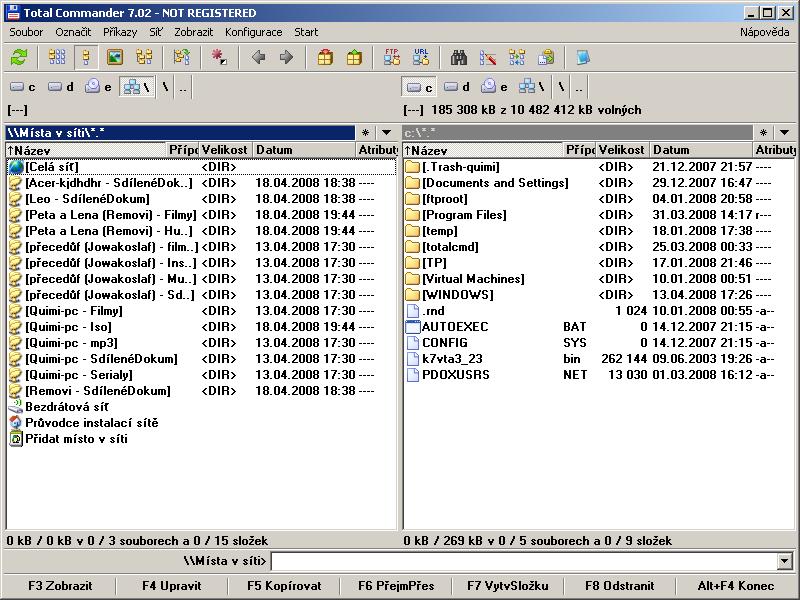The height and width of the screenshot is (600, 800).
Task: Click the Pack files toolbar icon
Action: tap(325, 58)
